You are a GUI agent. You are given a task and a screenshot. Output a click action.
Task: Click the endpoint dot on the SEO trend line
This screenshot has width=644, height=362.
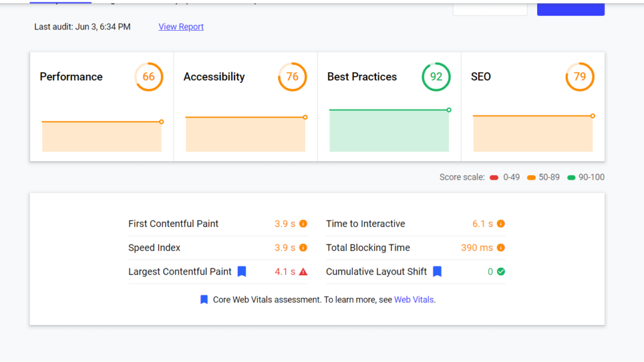591,116
